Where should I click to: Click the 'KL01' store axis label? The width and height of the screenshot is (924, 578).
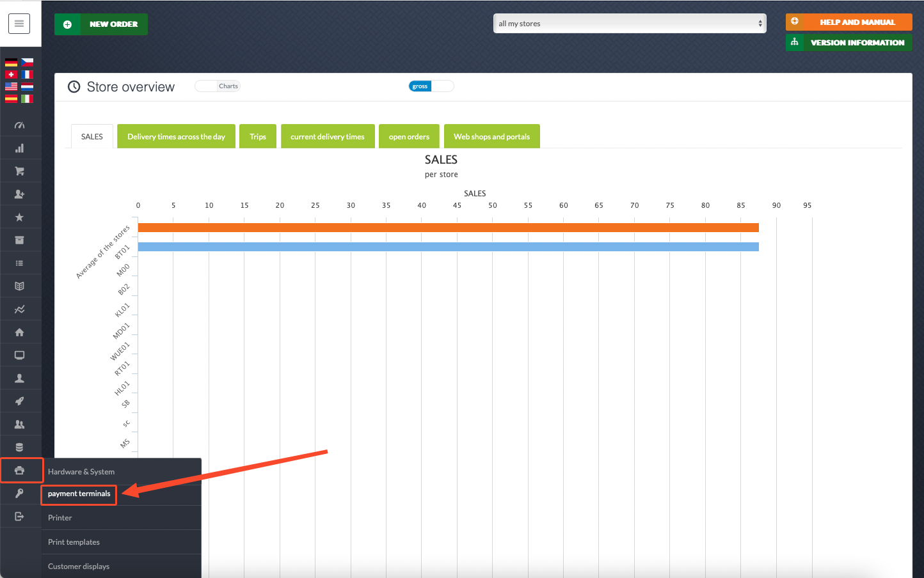pos(122,310)
